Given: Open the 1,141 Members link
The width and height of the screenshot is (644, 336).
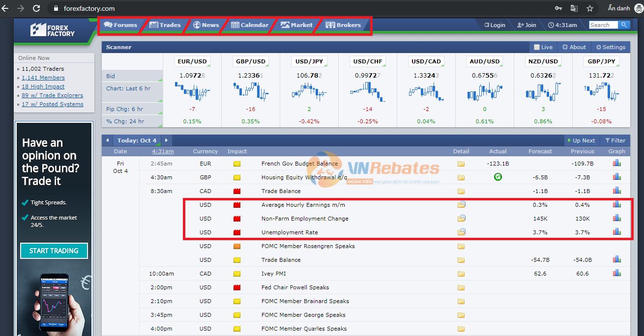Looking at the screenshot, I should point(43,78).
